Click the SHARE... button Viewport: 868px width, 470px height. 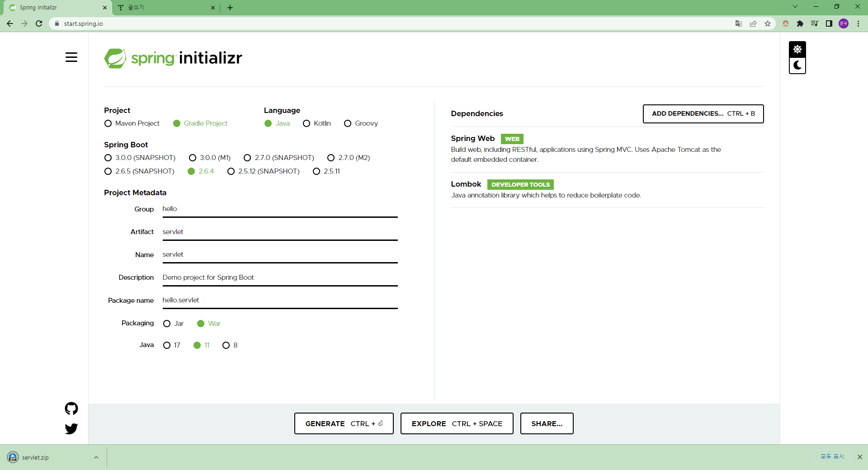pos(547,423)
